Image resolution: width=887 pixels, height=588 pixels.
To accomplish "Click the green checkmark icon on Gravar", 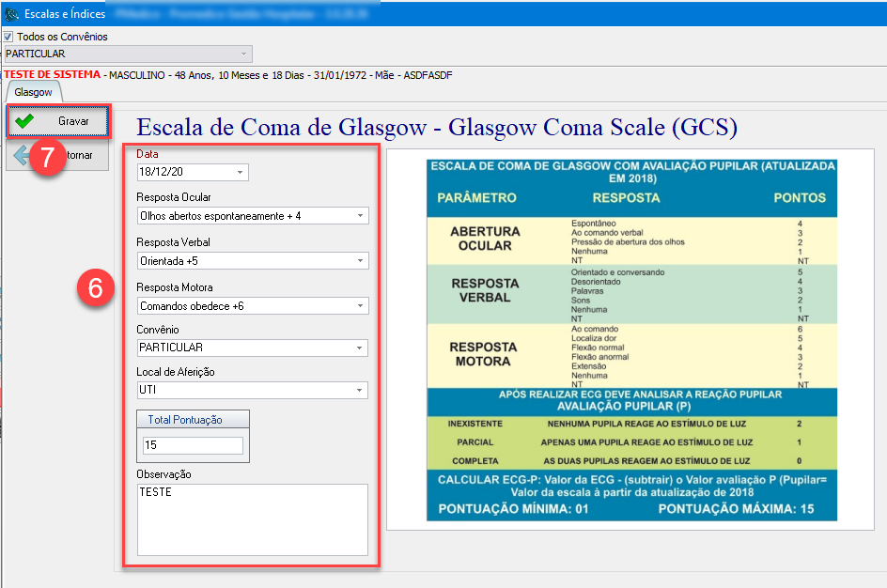I will (x=25, y=121).
